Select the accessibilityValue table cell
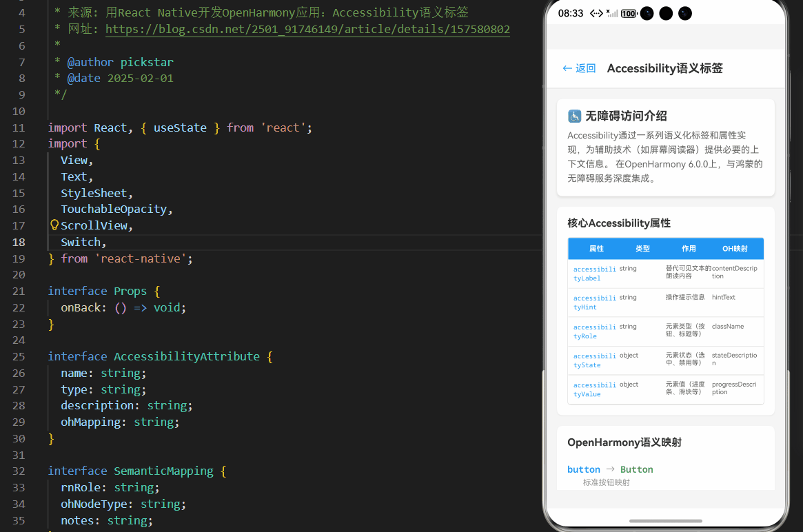This screenshot has height=532, width=803. (595, 389)
